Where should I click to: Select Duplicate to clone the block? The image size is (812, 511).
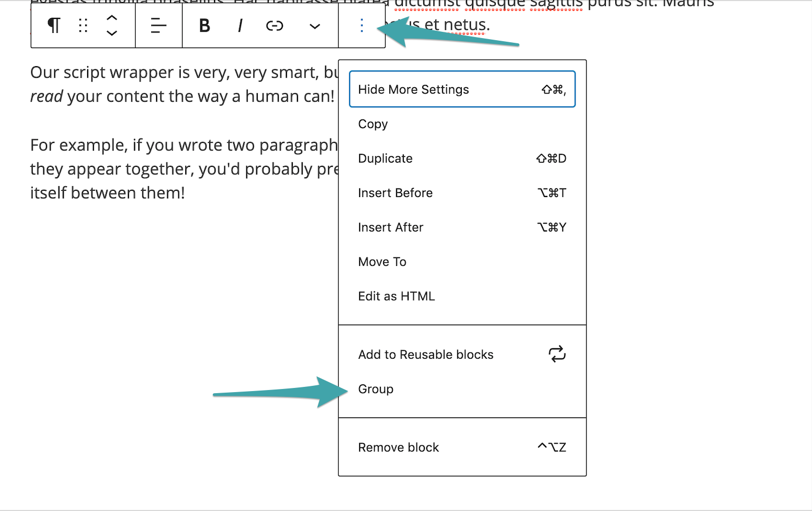tap(385, 158)
